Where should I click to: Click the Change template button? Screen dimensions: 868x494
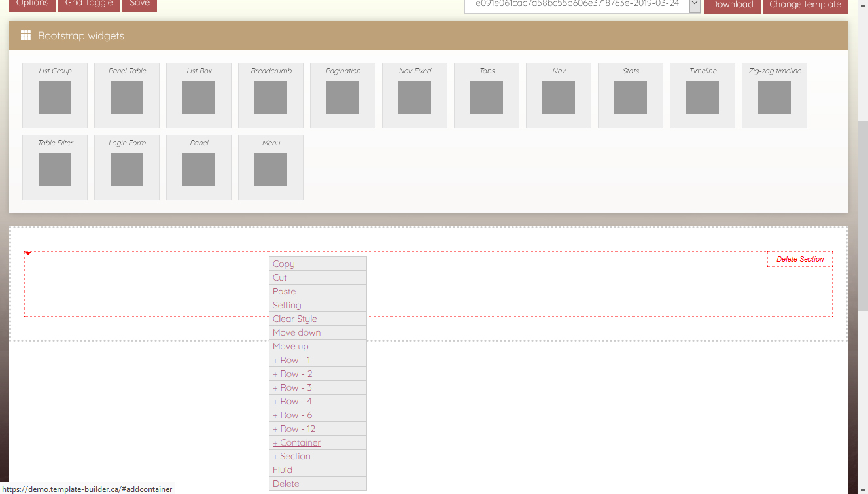805,5
